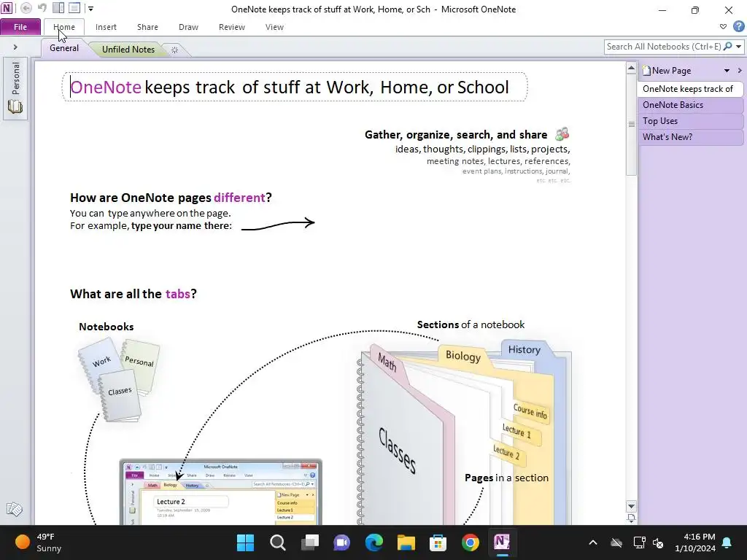Expand the ribbon with the heart-shaped arrow
747x560 pixels.
(x=723, y=27)
